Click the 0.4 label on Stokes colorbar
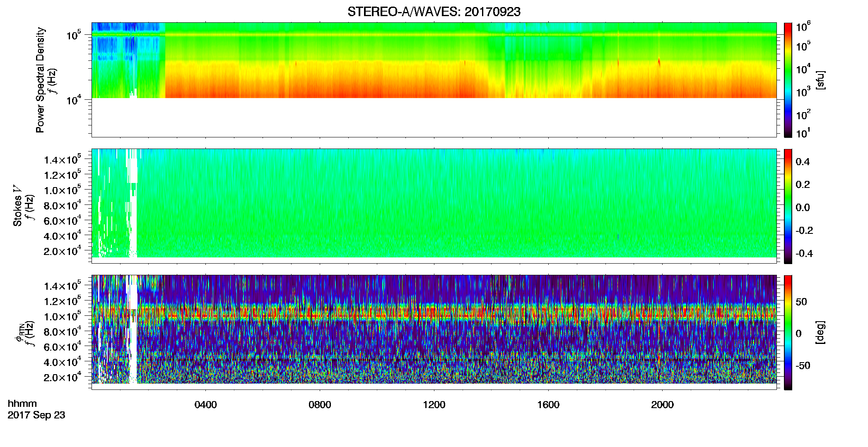Screen dimensions: 868x447 coord(803,162)
